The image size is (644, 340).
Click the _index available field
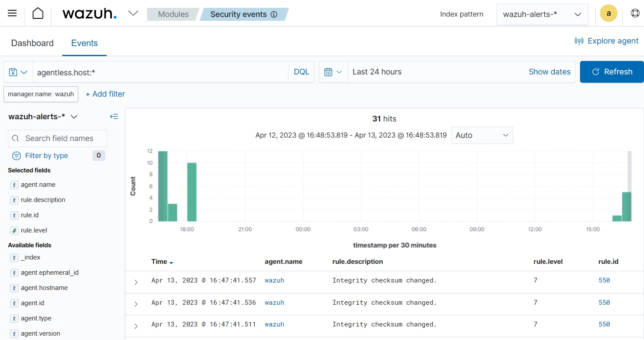click(x=30, y=257)
